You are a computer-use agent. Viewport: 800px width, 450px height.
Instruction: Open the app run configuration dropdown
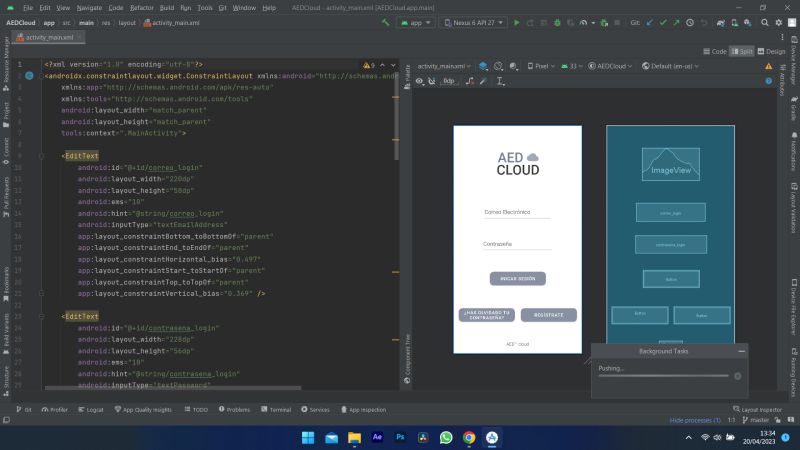[x=416, y=23]
